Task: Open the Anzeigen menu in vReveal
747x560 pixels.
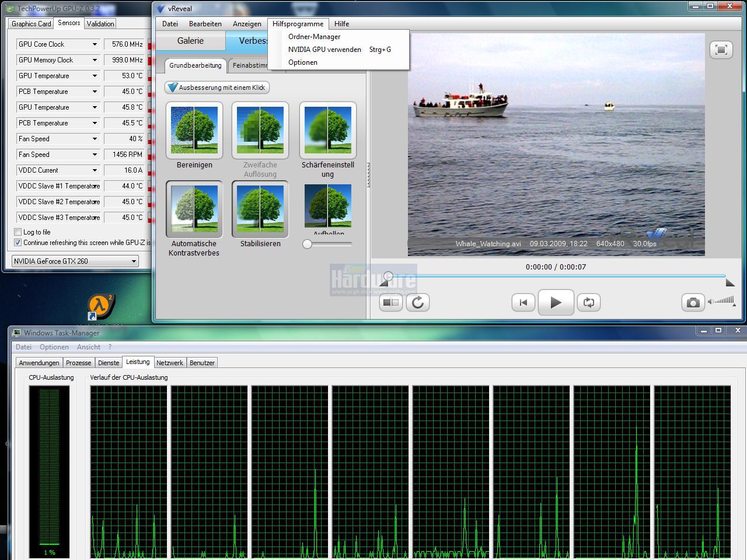Action: pyautogui.click(x=247, y=24)
